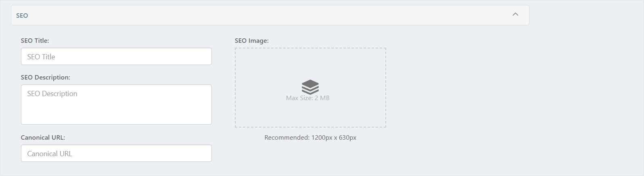This screenshot has height=176, width=644.
Task: Focus the SEO Title input field
Action: tap(116, 57)
